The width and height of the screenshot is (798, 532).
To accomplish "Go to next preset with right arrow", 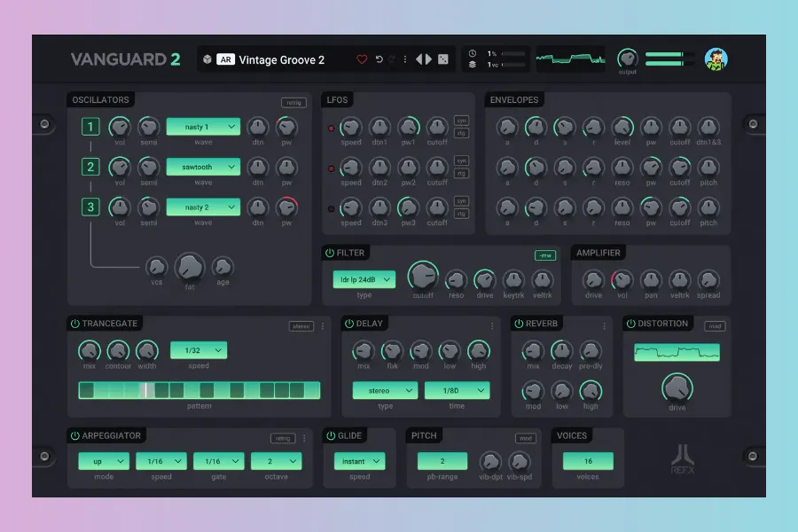I will click(429, 60).
